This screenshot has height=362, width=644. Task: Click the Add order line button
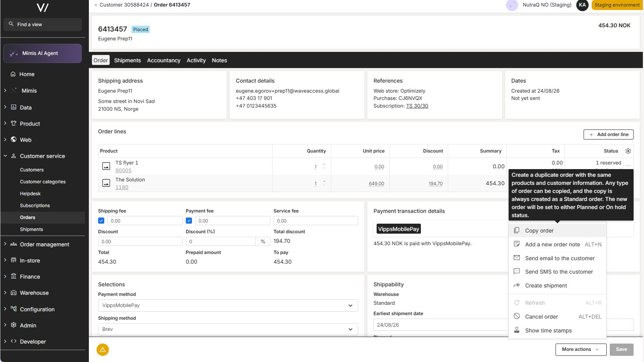(608, 135)
